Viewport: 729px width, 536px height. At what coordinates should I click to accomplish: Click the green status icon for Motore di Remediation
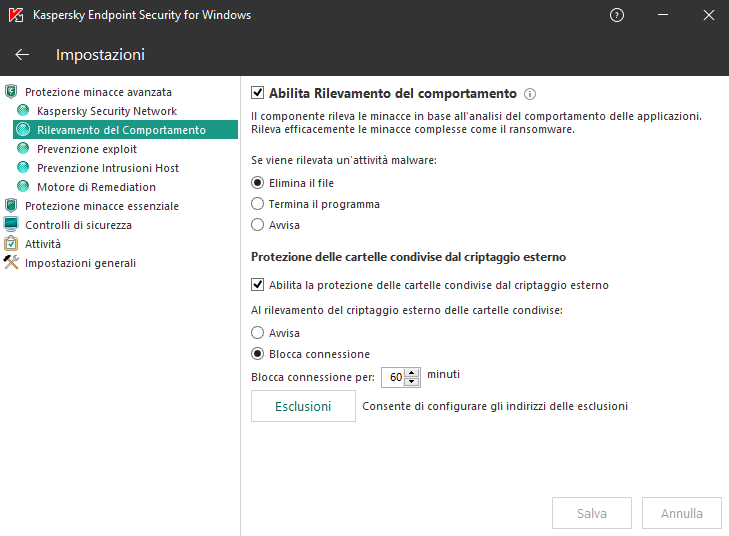point(23,186)
